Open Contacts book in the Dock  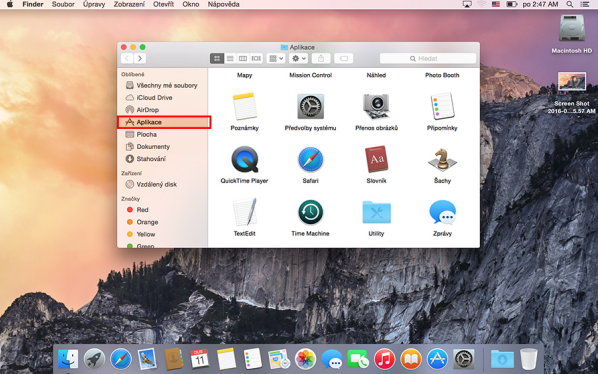(x=174, y=359)
